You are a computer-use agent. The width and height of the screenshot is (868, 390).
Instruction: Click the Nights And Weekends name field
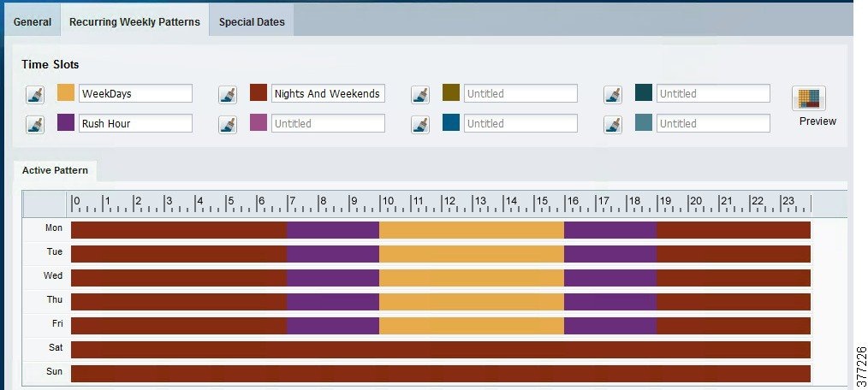327,94
